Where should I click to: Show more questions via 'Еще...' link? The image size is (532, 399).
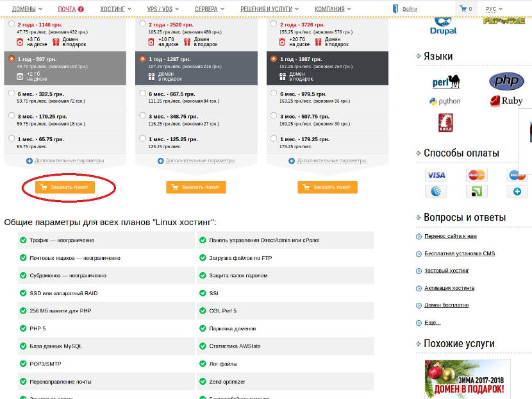click(x=432, y=322)
